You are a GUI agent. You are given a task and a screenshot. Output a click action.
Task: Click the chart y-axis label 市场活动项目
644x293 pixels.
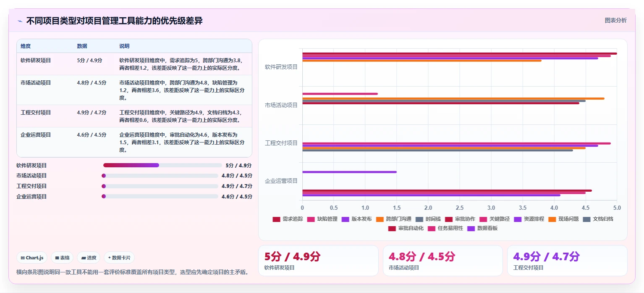tap(281, 105)
